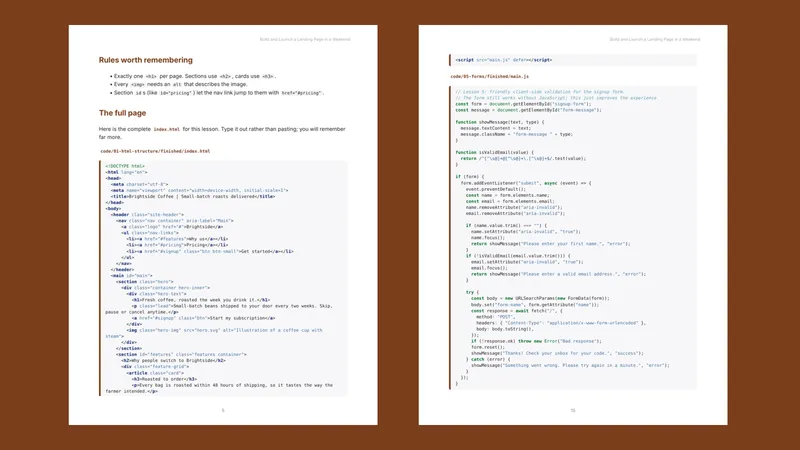Click the '<meta charset="utf-8">' line
Image resolution: width=800 pixels, height=450 pixels.
click(x=139, y=184)
